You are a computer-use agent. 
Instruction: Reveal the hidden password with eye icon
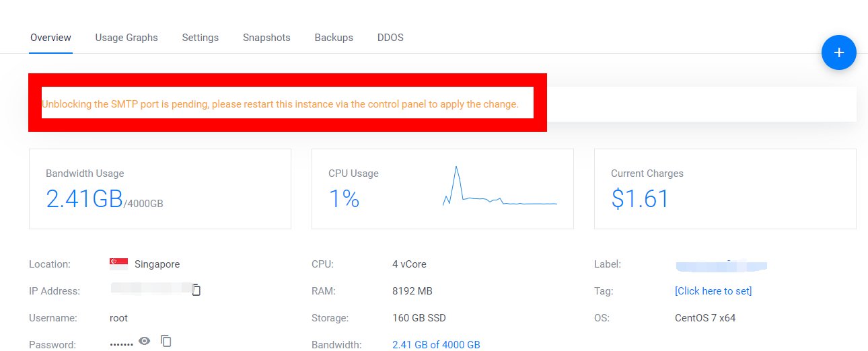coord(145,341)
